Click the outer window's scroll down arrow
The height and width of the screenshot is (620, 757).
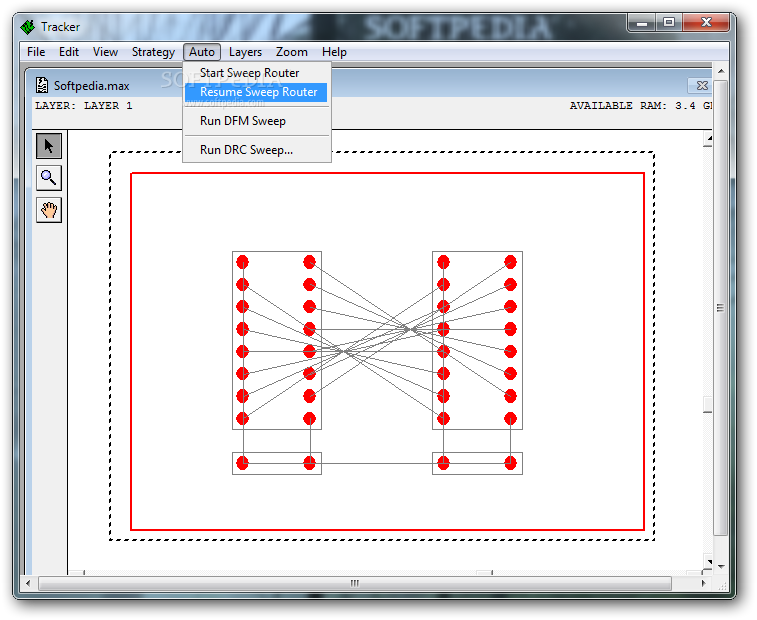coord(721,566)
